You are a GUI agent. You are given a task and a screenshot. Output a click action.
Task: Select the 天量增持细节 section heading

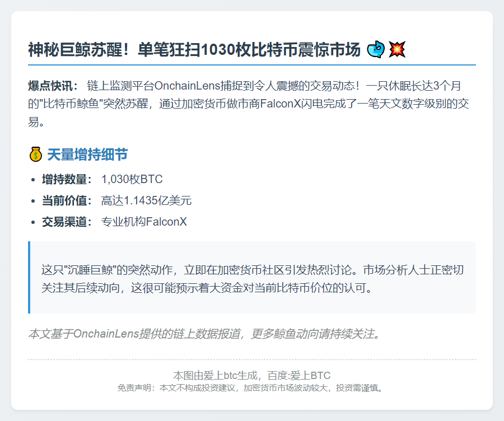pos(87,155)
